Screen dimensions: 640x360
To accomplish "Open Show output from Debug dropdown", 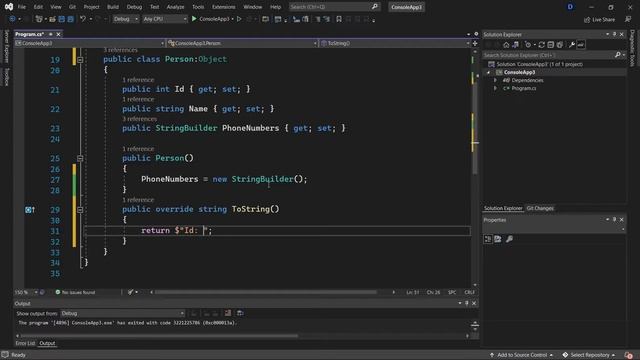I will point(122,313).
